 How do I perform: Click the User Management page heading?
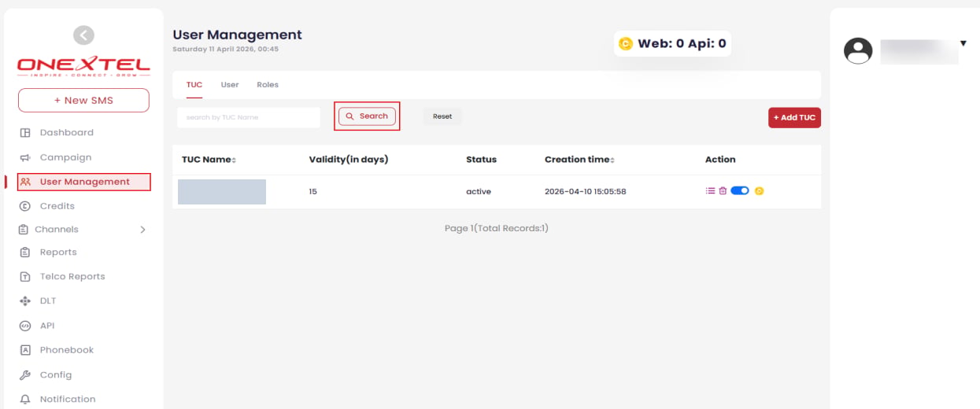(237, 35)
